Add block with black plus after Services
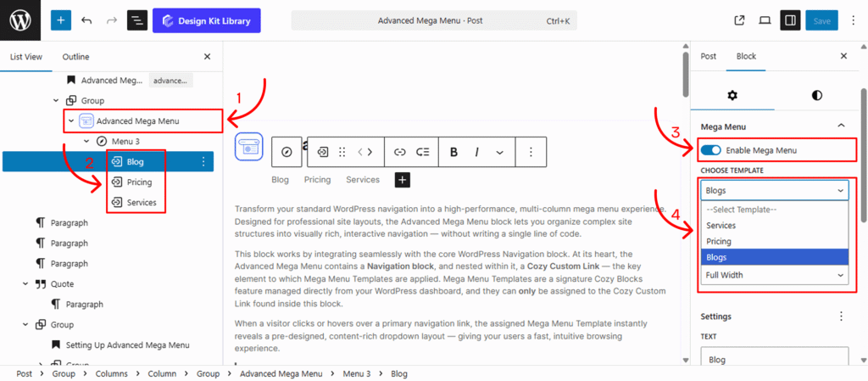 (x=403, y=180)
